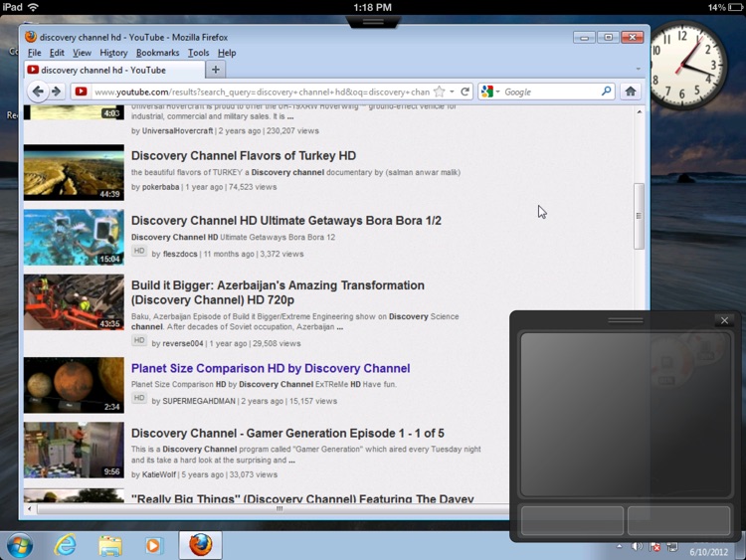Viewport: 746px width, 560px height.
Task: Open the Edit menu
Action: pos(57,53)
